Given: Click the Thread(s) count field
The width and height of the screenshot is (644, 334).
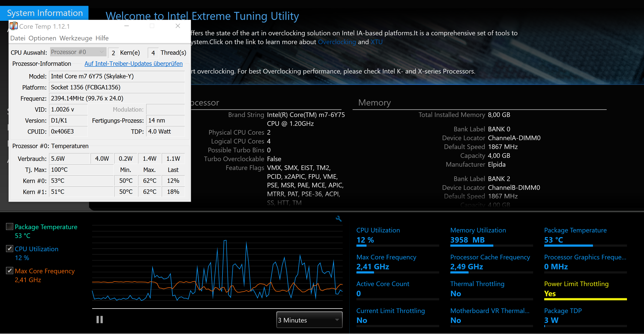Looking at the screenshot, I should tap(153, 53).
